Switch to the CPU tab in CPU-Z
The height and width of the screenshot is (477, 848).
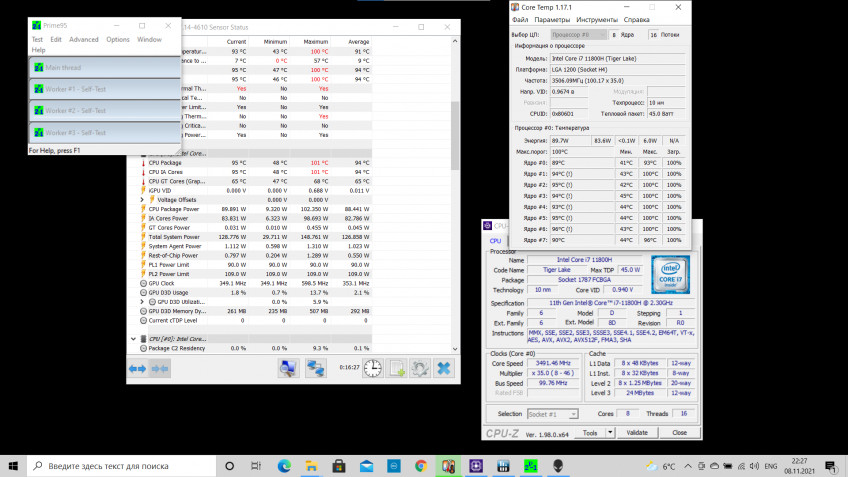click(495, 241)
